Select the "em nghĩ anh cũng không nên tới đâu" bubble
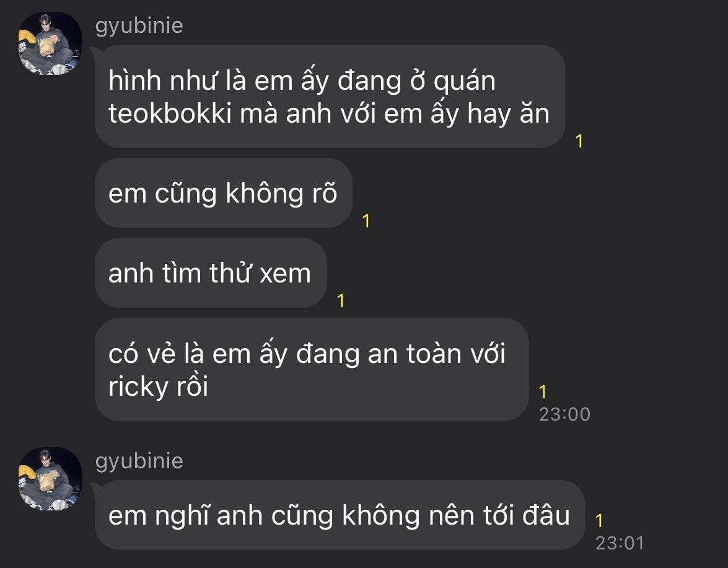This screenshot has width=728, height=568. coord(340,515)
